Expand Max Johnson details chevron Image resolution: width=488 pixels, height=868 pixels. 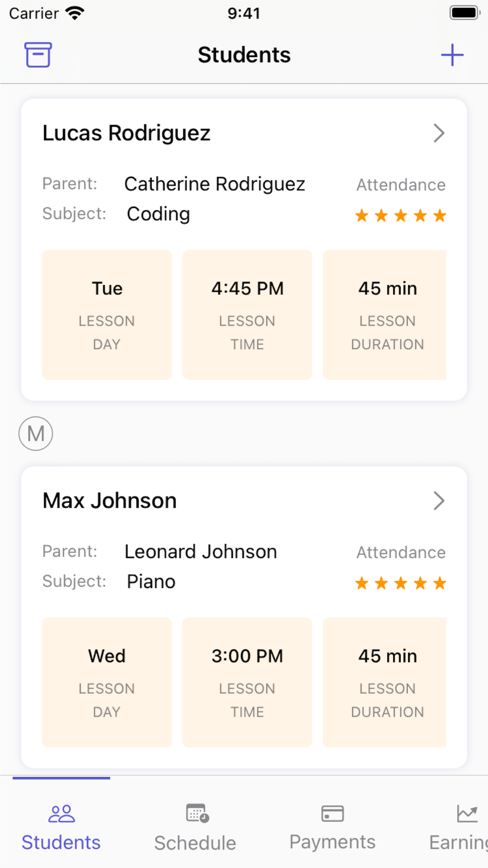(439, 500)
